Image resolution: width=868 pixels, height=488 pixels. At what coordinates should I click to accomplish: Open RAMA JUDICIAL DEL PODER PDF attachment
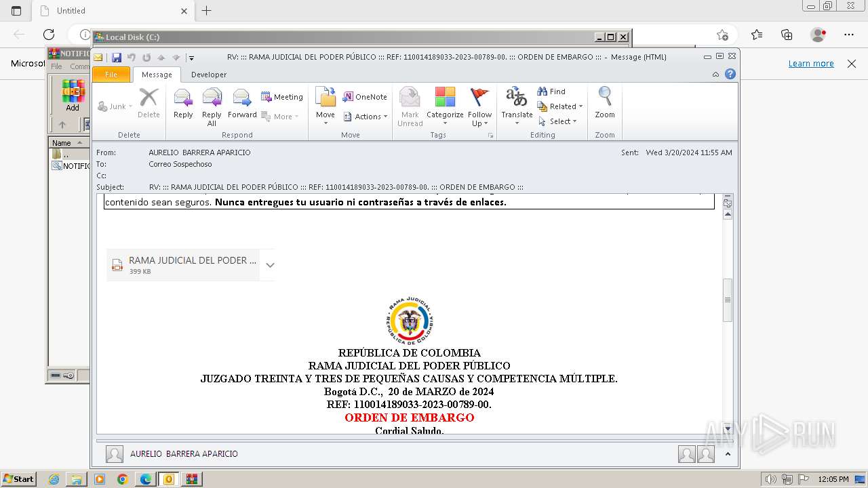[183, 265]
